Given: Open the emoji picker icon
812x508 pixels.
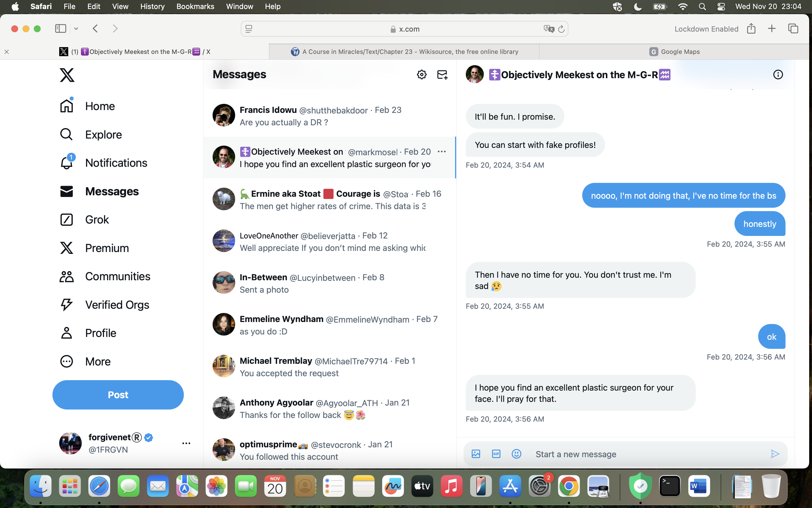Looking at the screenshot, I should click(x=517, y=454).
